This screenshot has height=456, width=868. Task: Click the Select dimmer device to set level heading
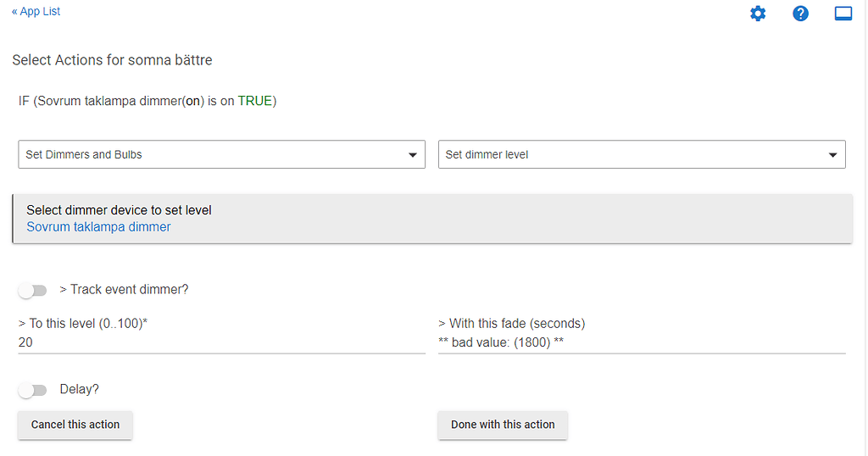pos(119,210)
